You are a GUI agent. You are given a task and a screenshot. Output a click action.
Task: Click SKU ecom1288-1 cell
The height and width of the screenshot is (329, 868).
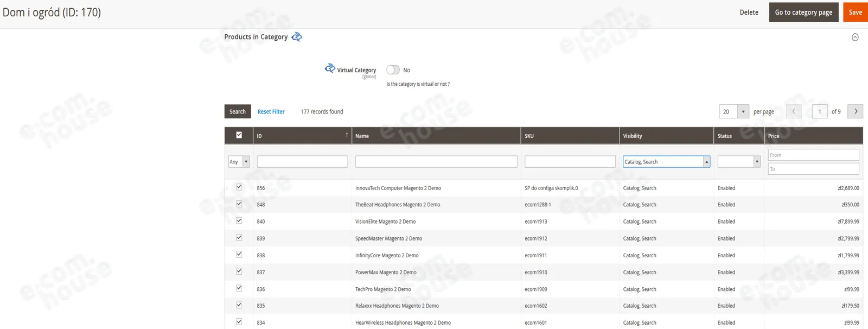click(538, 205)
